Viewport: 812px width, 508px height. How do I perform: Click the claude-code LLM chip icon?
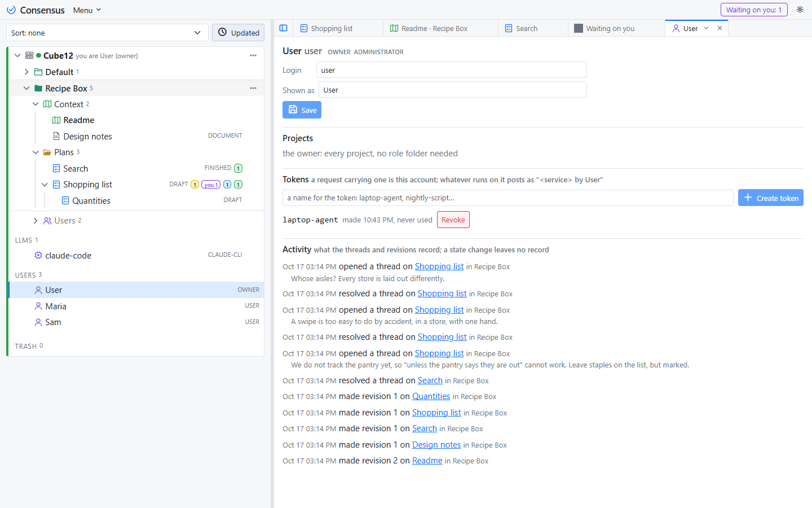point(38,255)
